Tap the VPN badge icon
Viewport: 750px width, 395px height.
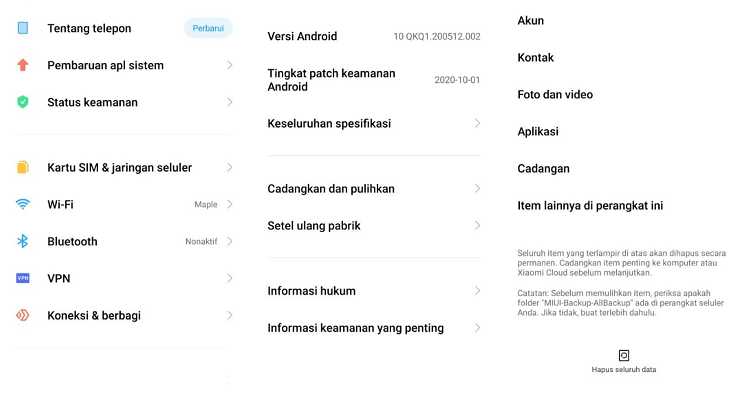[22, 278]
